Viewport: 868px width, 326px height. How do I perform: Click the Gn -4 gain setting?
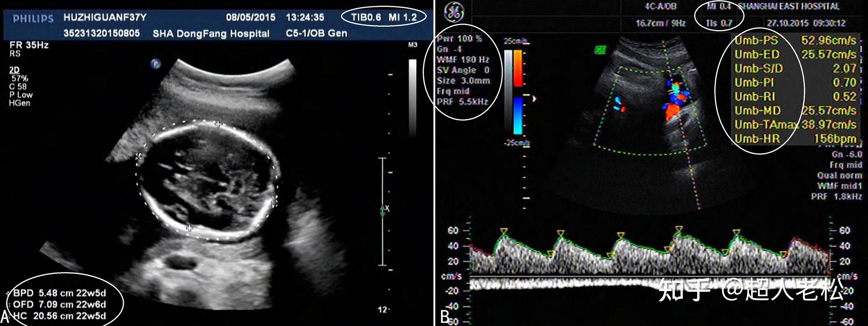[449, 49]
